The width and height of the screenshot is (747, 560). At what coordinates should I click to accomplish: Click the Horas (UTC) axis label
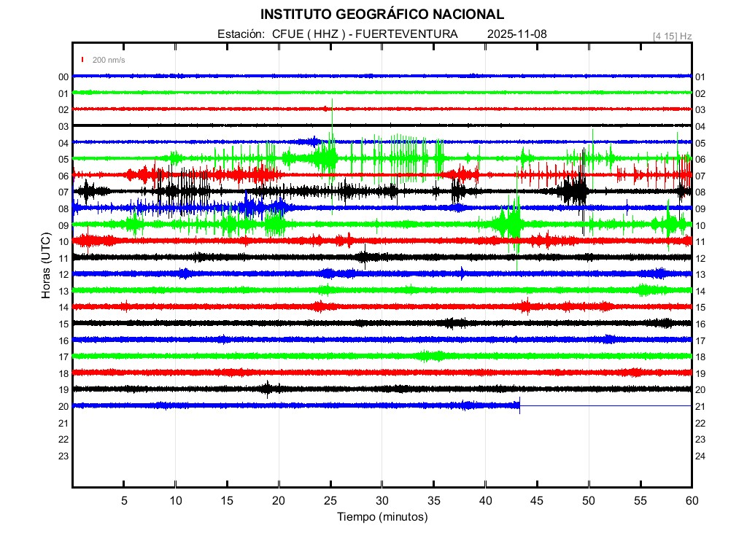(x=45, y=266)
